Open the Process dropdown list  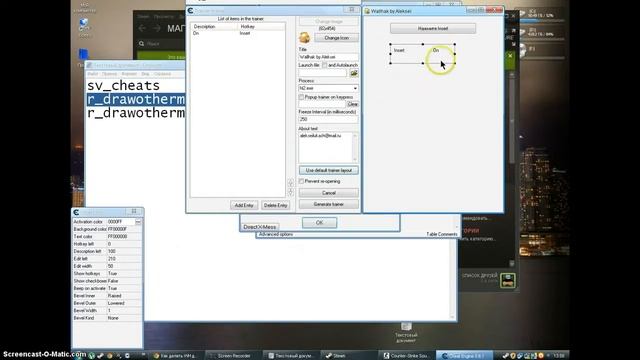click(x=355, y=88)
